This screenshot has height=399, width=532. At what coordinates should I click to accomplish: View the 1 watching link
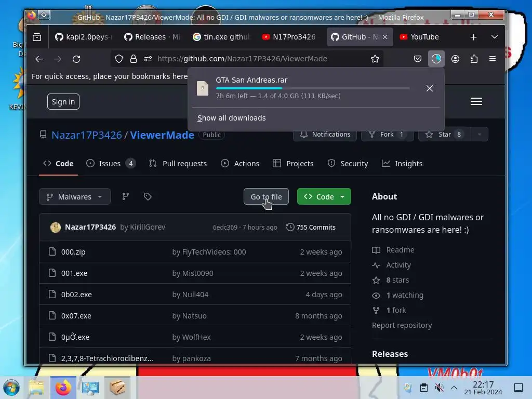[x=397, y=295]
